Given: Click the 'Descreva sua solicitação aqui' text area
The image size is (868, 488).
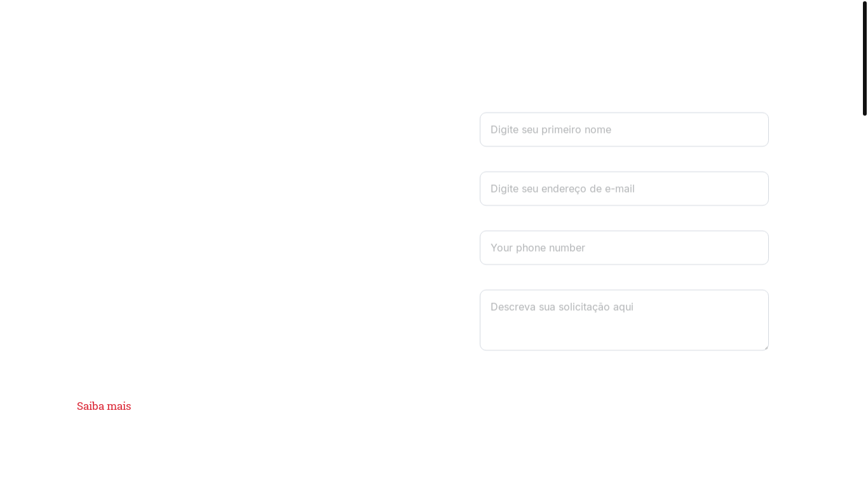Looking at the screenshot, I should pos(623,320).
